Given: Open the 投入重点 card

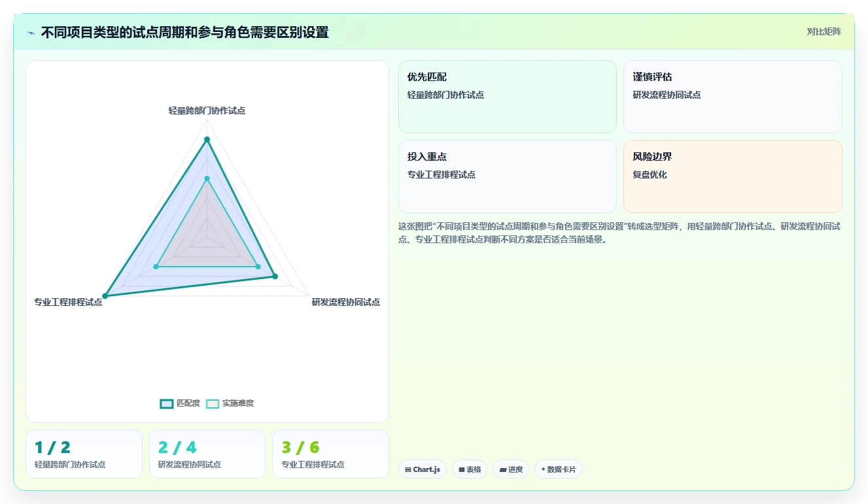Looking at the screenshot, I should (508, 176).
